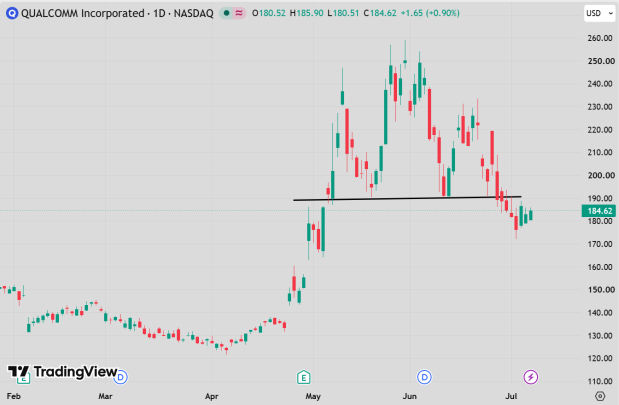
Task: Click the Mar time axis label
Action: [x=105, y=396]
